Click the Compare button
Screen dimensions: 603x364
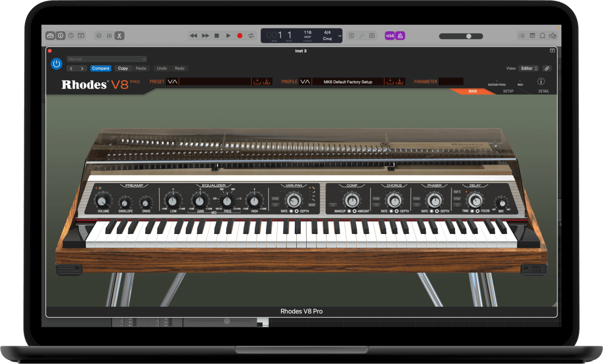(x=100, y=68)
